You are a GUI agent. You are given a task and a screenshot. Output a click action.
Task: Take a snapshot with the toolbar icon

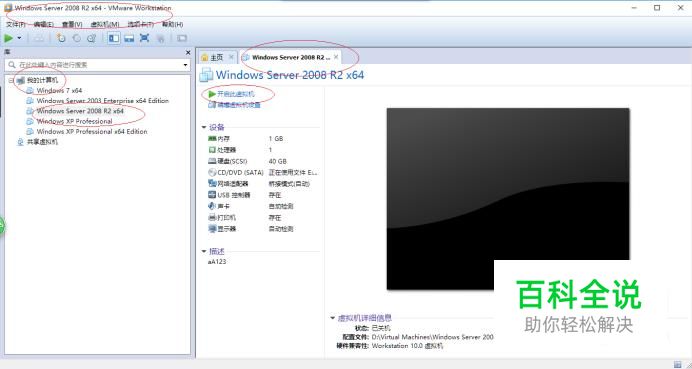pyautogui.click(x=61, y=38)
